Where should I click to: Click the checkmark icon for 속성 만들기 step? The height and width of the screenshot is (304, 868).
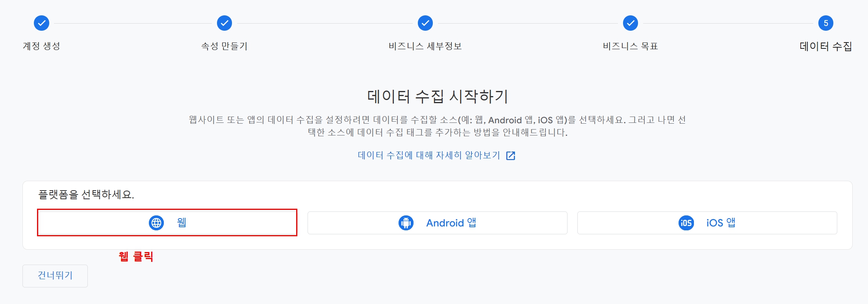tap(224, 22)
